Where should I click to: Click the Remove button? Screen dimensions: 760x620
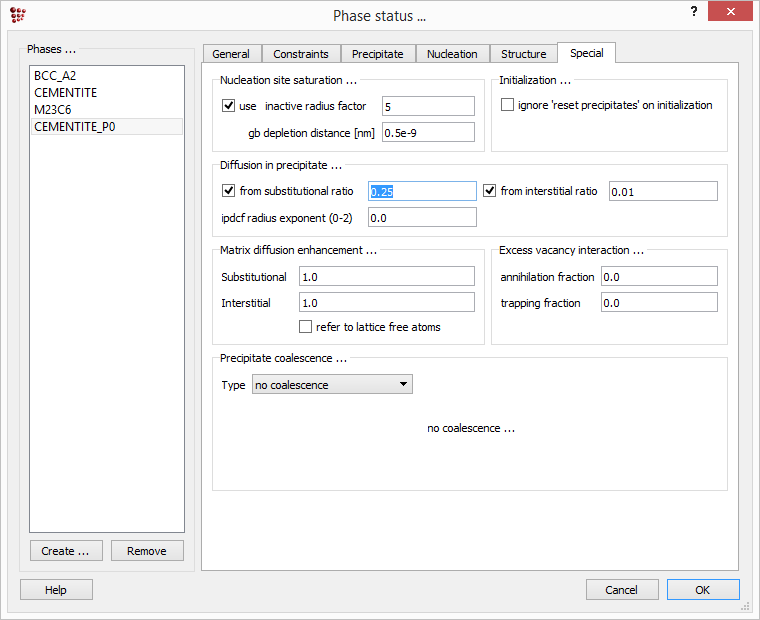coord(147,551)
